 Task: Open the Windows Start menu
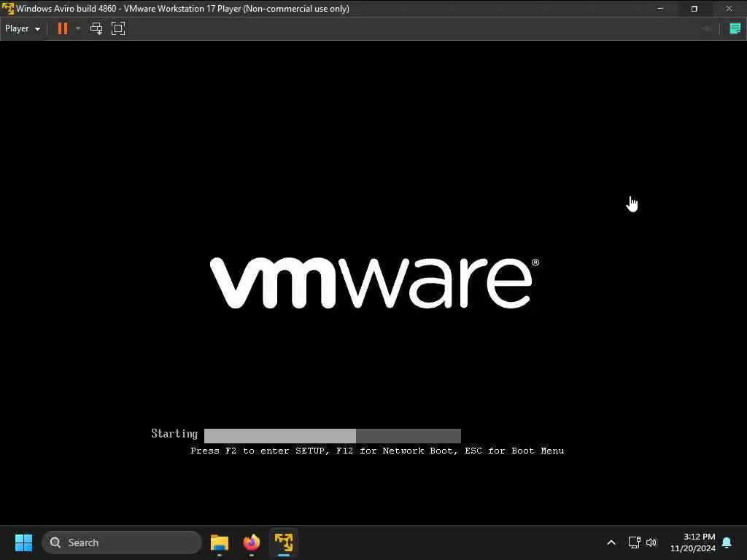23,542
